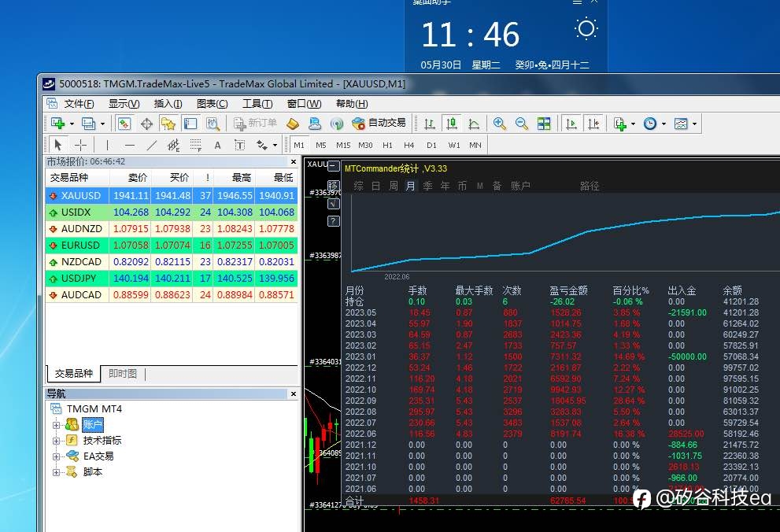Expand the 技术指标 tree node
This screenshot has width=780, height=532.
pos(56,441)
